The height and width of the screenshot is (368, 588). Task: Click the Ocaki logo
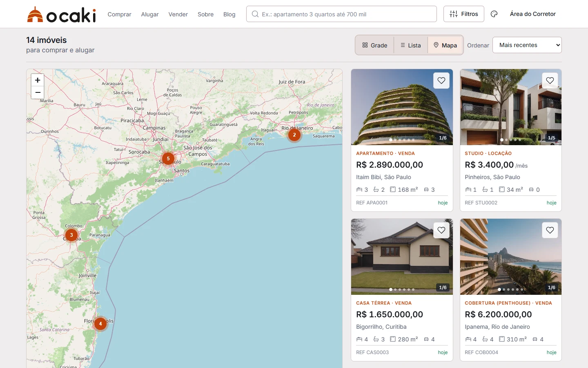click(61, 14)
